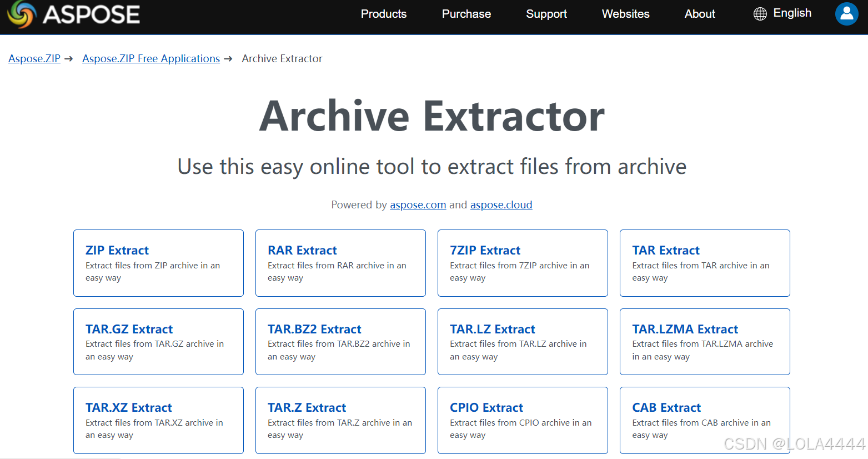
Task: Open the TAR.Z Extract card
Action: (340, 420)
